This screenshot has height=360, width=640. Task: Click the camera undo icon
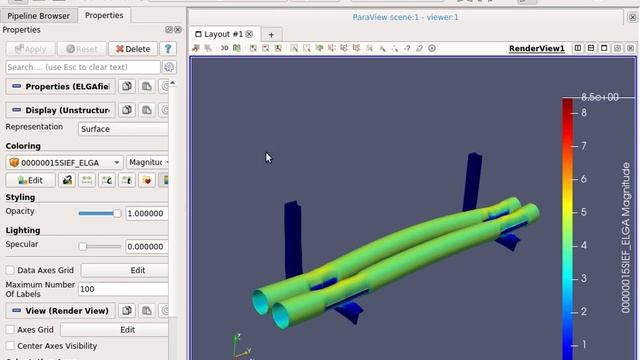click(x=196, y=48)
